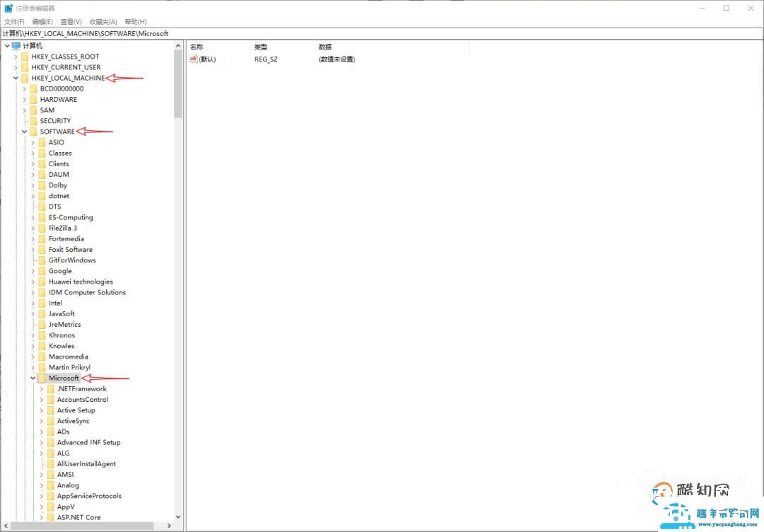Click the Intel key folder icon
This screenshot has width=764, height=532.
tap(42, 303)
